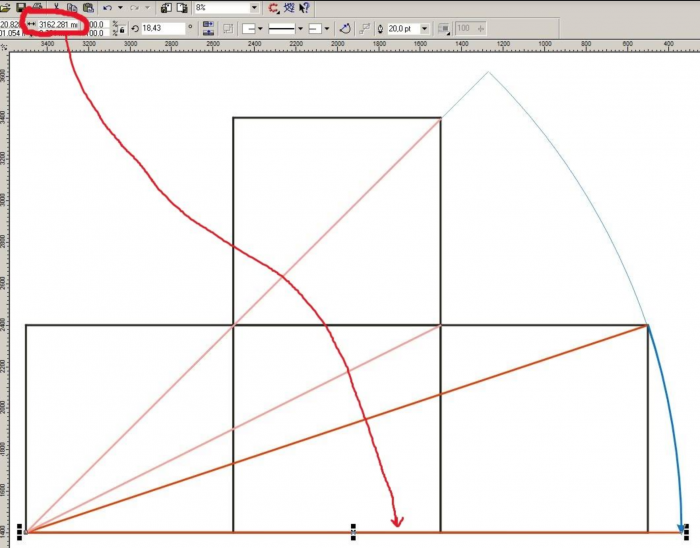Undo the last action
This screenshot has height=548, width=700.
(x=107, y=7)
